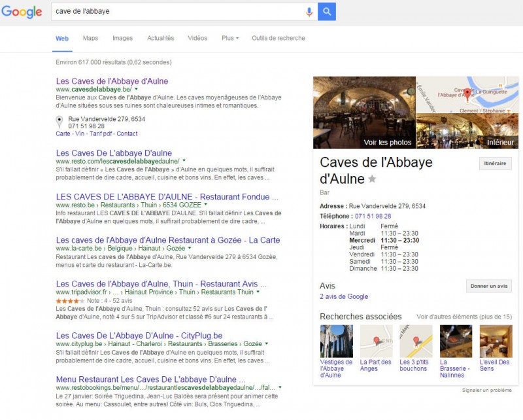This screenshot has width=523, height=420.
Task: Open la-carte.be result options arrow
Action: click(x=190, y=248)
